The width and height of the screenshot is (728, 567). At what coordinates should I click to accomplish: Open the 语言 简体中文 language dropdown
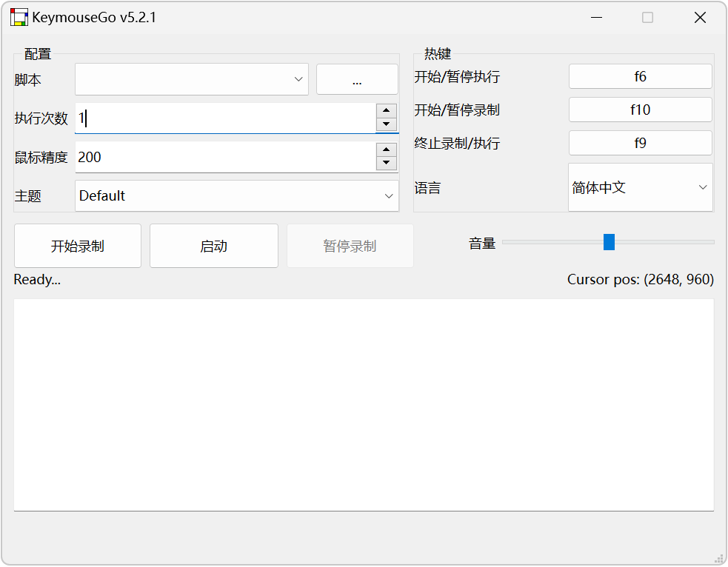[641, 187]
